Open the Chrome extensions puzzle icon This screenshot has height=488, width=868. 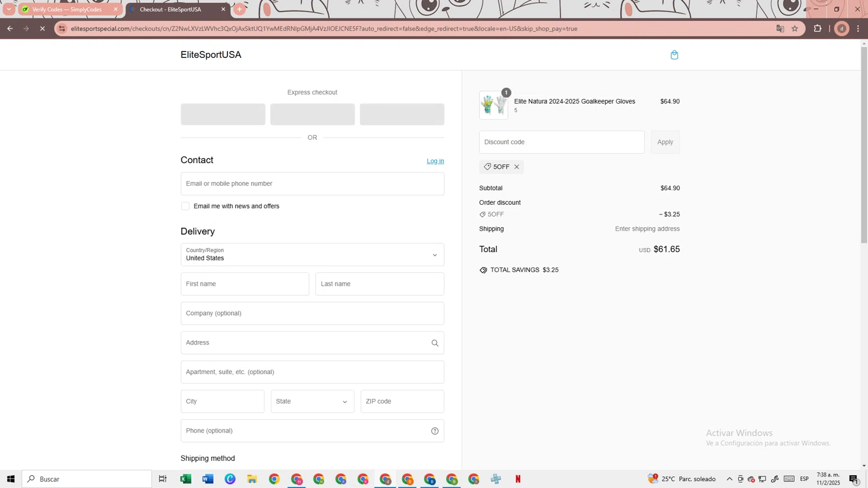click(818, 28)
